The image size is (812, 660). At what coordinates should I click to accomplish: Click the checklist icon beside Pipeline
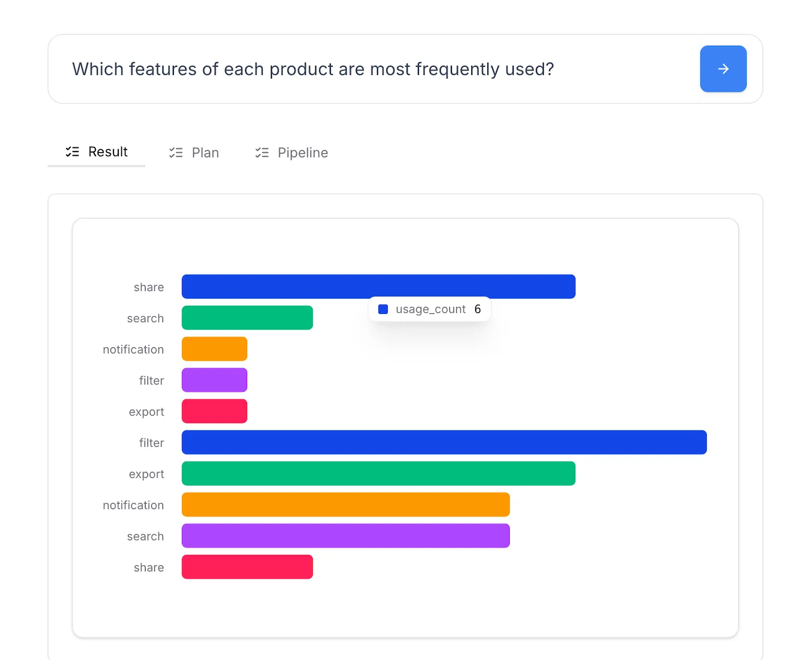coord(262,153)
